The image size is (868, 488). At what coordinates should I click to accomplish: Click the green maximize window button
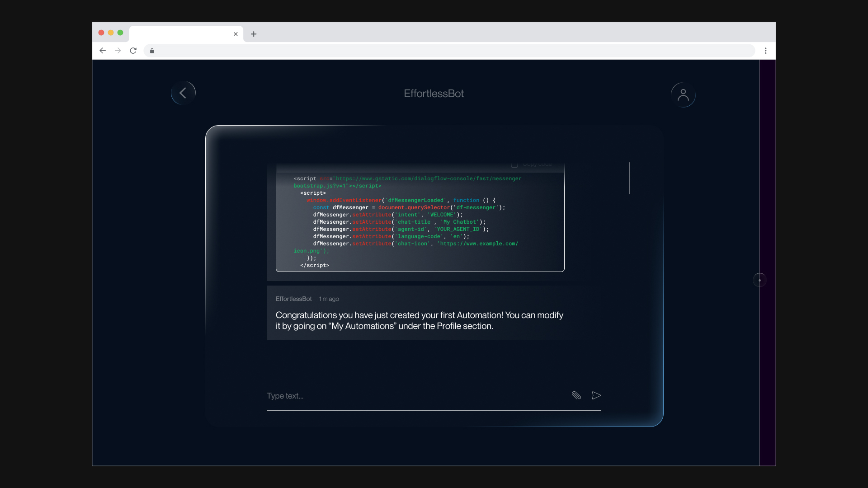120,33
